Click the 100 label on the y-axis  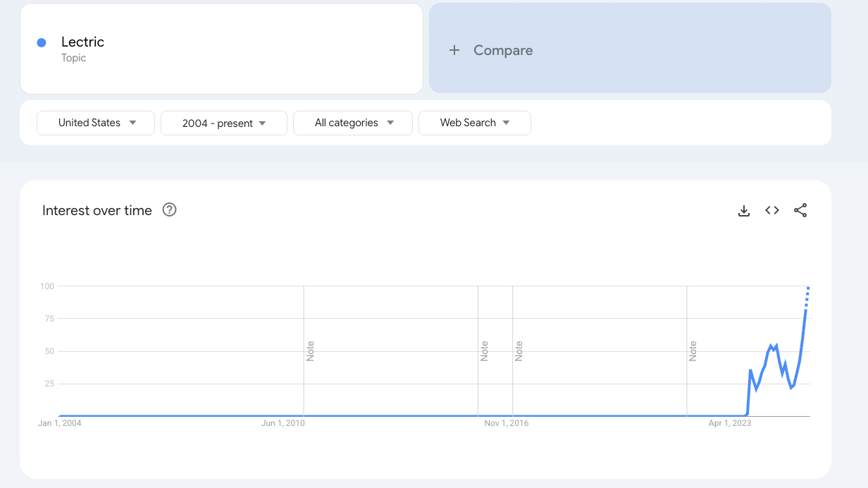46,286
